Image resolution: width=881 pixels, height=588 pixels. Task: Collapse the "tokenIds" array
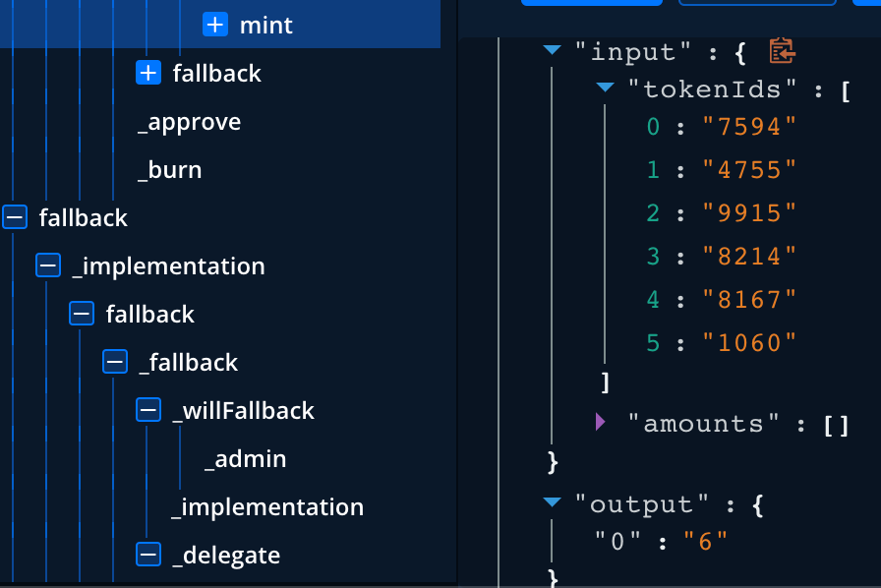click(606, 88)
